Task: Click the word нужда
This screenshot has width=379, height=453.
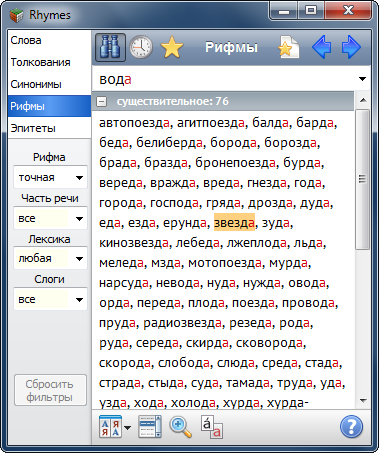Action: click(x=262, y=283)
